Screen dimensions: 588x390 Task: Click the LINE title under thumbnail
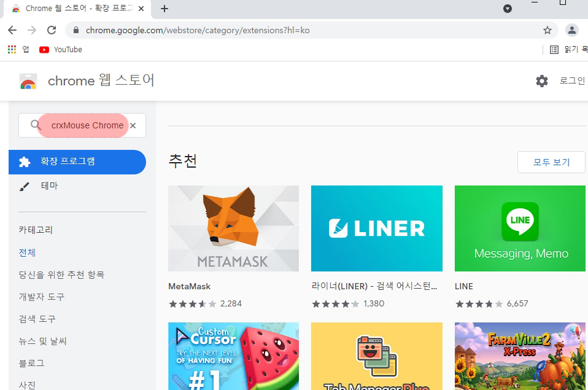(464, 286)
